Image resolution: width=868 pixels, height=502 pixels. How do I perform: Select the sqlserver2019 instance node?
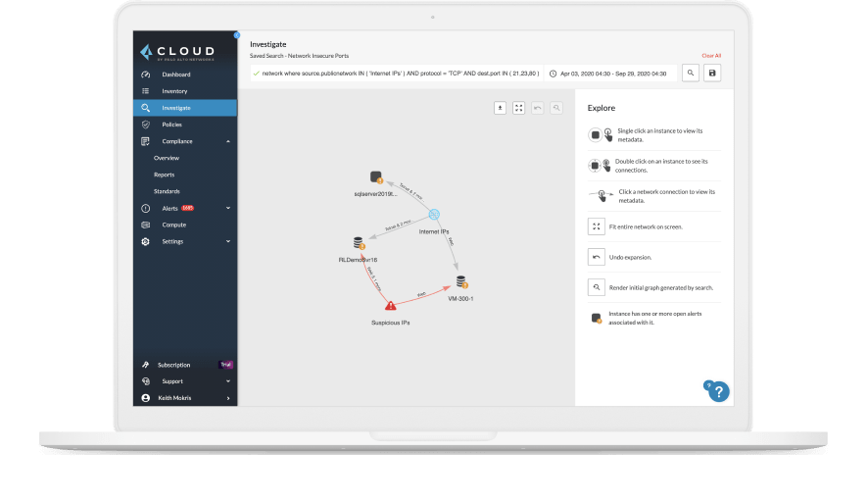[375, 177]
